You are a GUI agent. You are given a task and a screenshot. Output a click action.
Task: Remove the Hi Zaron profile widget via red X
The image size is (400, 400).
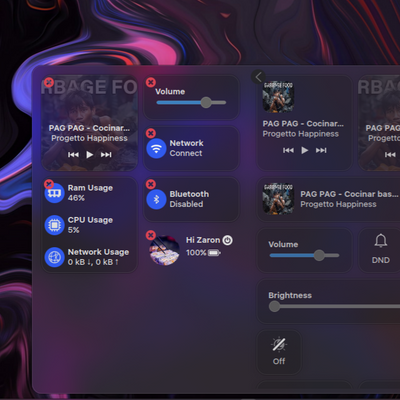tap(151, 235)
